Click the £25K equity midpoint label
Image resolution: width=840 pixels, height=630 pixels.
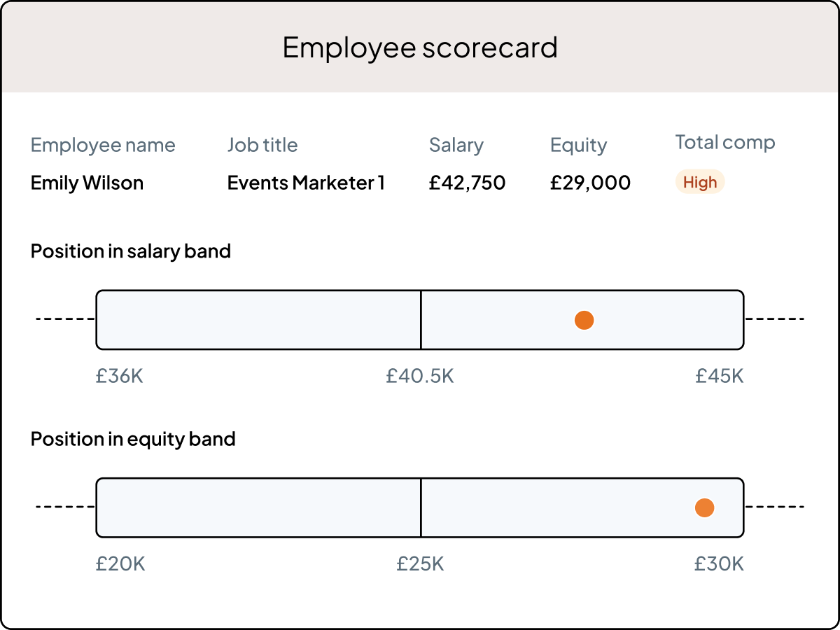420,563
